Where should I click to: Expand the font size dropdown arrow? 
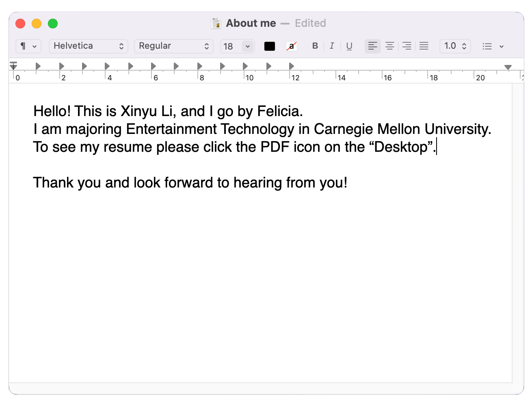[x=248, y=46]
